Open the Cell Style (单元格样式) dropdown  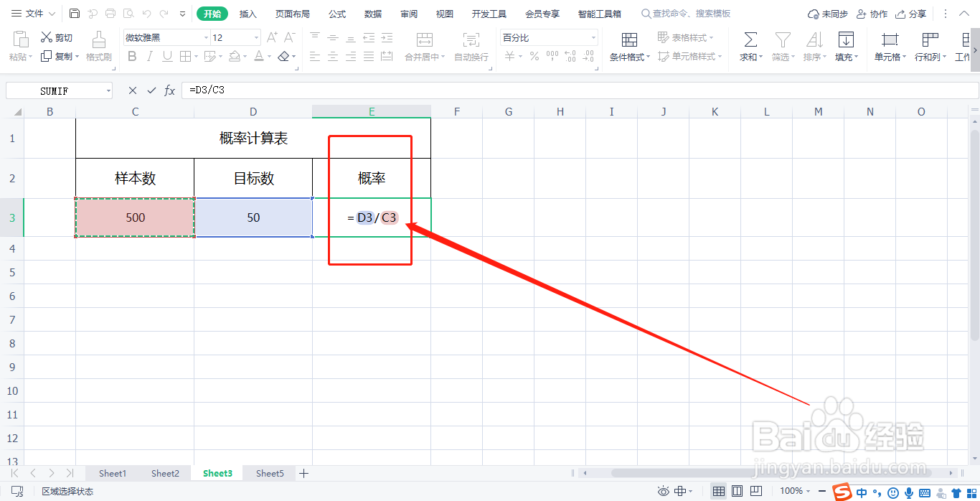(689, 56)
